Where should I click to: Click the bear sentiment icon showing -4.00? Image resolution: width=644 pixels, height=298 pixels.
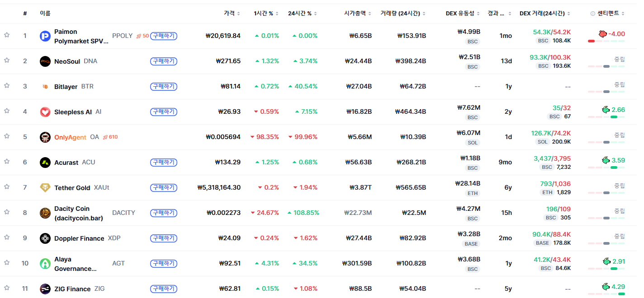[602, 34]
